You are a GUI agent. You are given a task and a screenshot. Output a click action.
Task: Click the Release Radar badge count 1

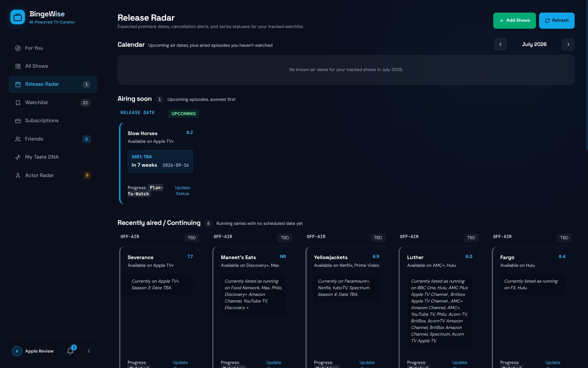(x=86, y=85)
